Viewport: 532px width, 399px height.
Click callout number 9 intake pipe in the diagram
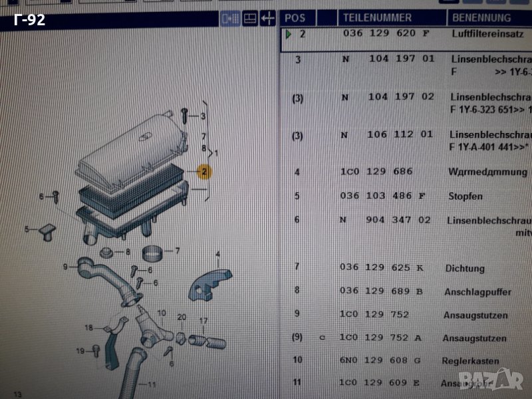point(66,267)
